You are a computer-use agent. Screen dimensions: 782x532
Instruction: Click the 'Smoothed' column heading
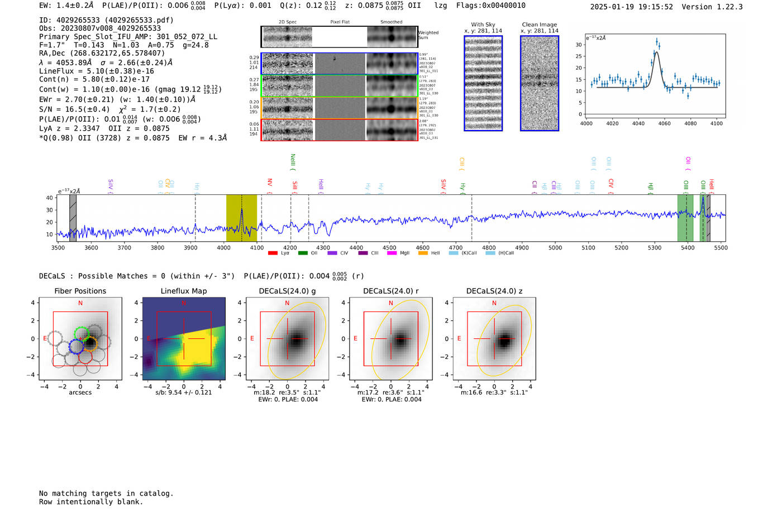[x=392, y=22]
